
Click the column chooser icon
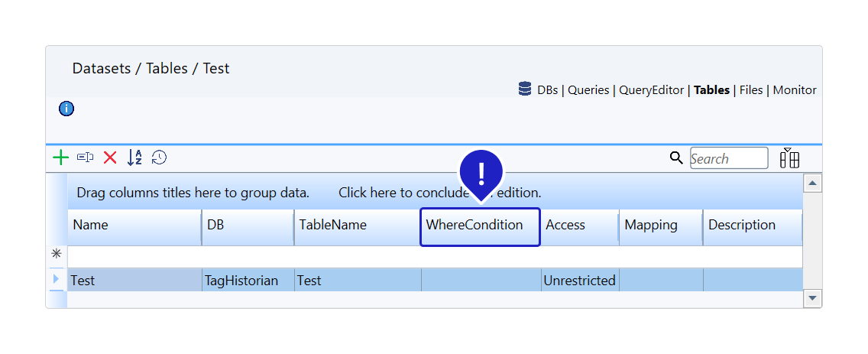tap(789, 158)
